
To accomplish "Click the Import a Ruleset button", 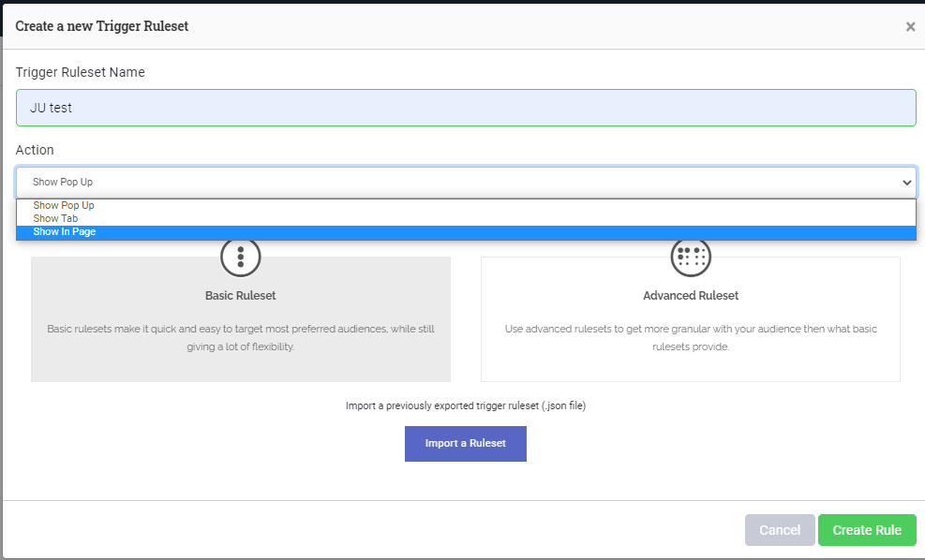I will [x=465, y=443].
